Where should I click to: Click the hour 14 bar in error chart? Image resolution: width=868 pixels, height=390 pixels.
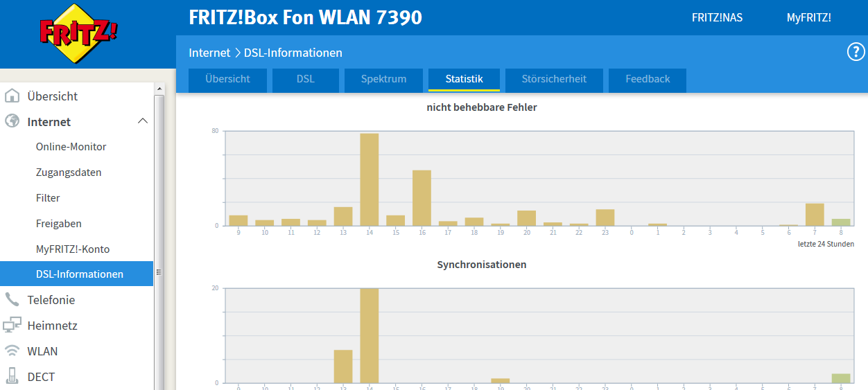(370, 179)
